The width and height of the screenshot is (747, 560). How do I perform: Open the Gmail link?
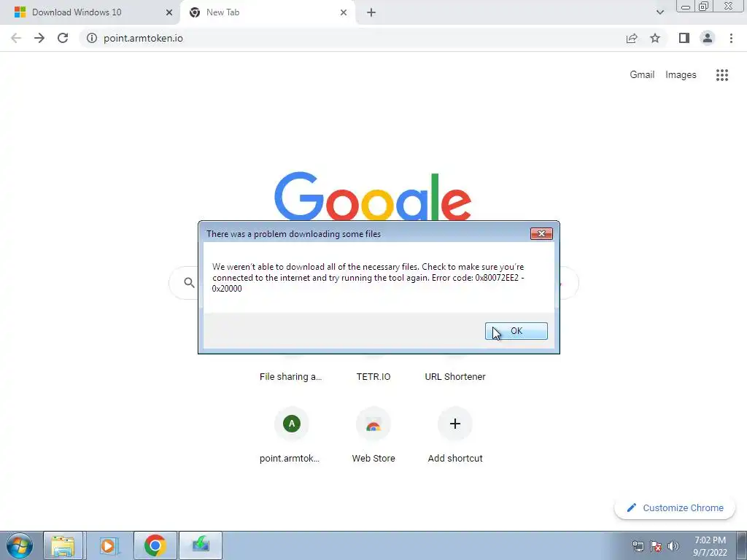click(642, 75)
